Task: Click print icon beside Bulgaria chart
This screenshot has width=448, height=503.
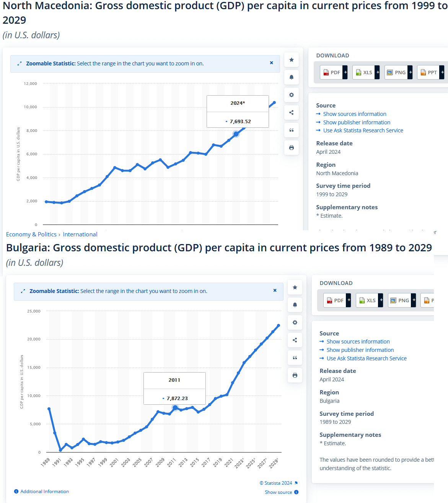Action: coord(295,375)
